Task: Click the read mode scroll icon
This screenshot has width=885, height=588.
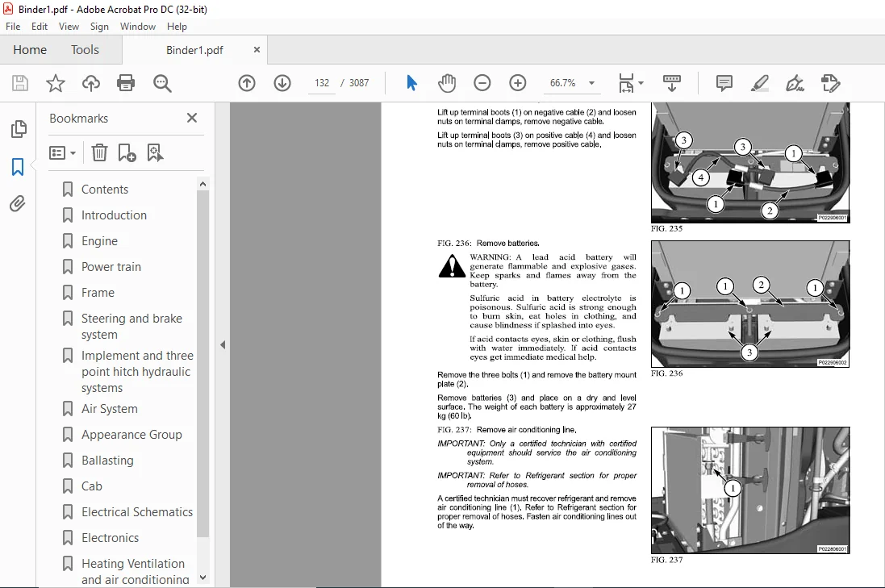Action: pos(672,83)
